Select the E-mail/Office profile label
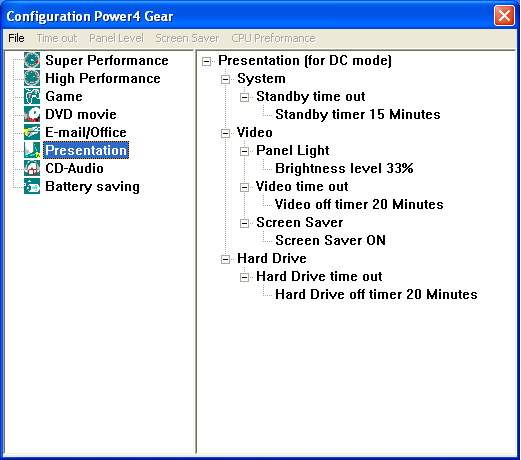Image resolution: width=521 pixels, height=460 pixels. 86,132
